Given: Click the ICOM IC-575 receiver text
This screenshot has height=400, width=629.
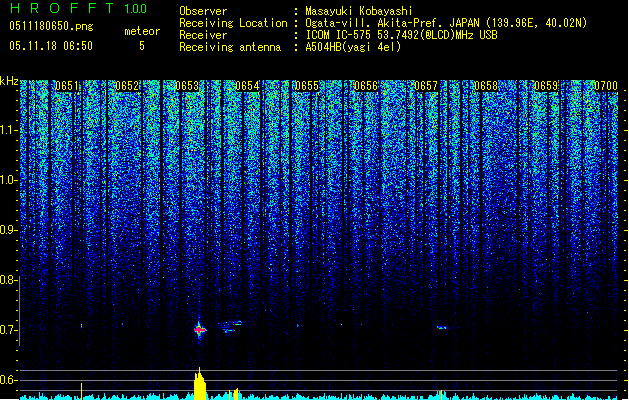Looking at the screenshot, I should [401, 35].
